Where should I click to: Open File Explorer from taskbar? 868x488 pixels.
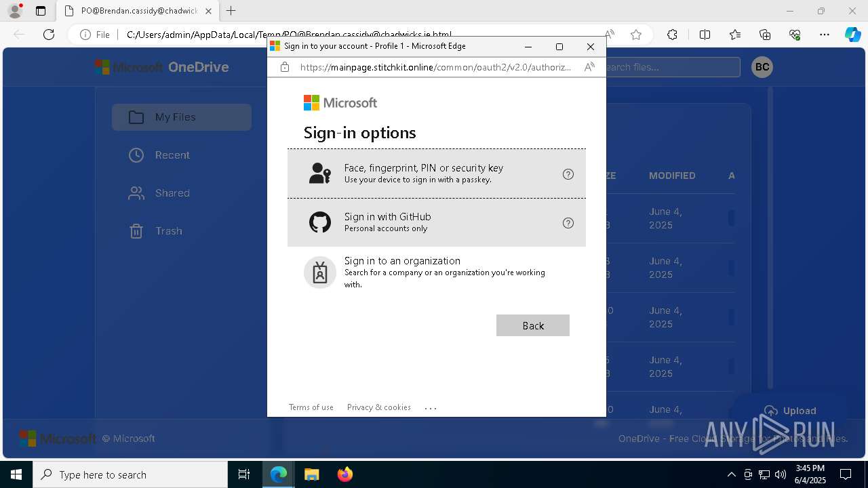coord(311,474)
